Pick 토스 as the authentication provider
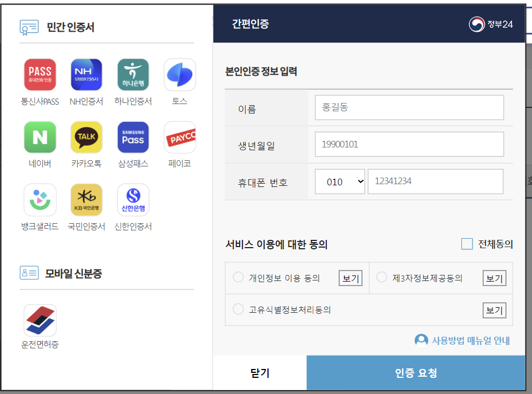The width and height of the screenshot is (532, 394). 180,74
